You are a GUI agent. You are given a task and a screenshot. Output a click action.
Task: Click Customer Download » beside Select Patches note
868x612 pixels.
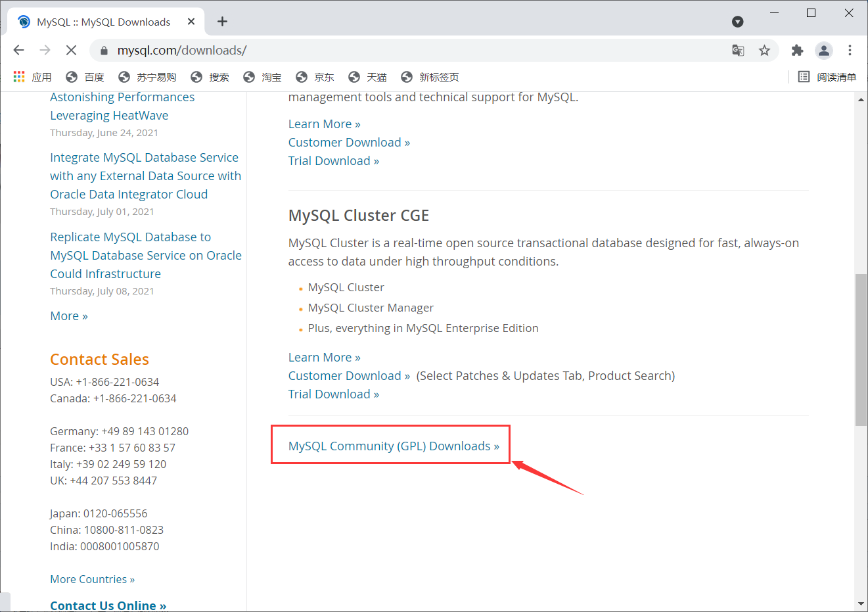point(349,376)
